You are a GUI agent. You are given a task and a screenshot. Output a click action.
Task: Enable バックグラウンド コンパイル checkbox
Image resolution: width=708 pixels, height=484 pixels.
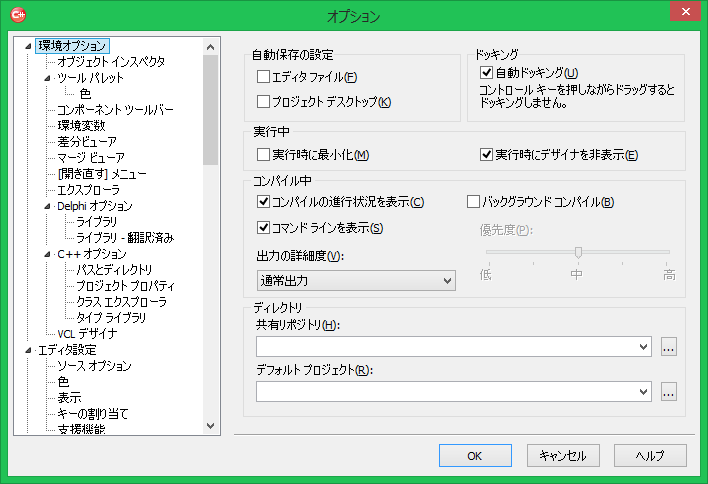tap(475, 202)
